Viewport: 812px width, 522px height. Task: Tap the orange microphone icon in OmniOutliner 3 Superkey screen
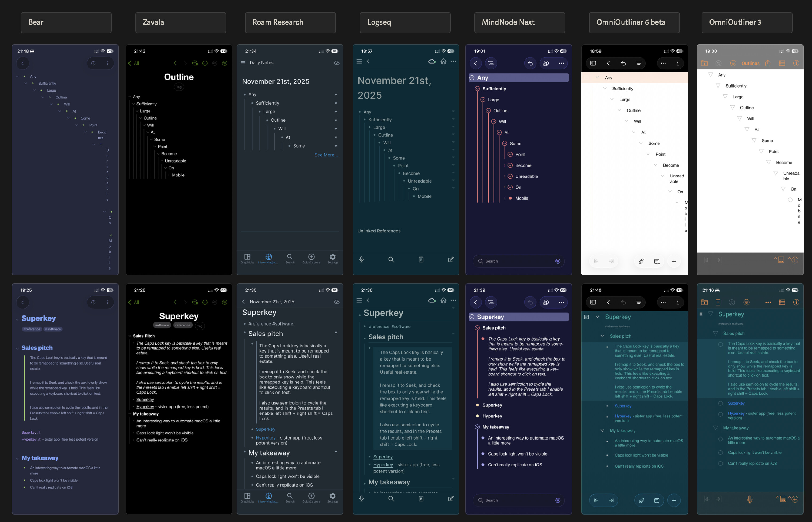[x=749, y=499]
